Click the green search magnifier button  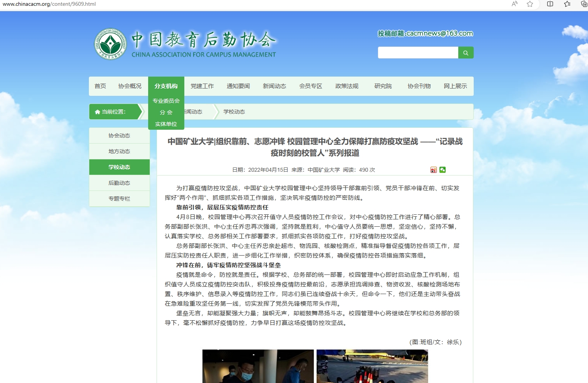(466, 53)
